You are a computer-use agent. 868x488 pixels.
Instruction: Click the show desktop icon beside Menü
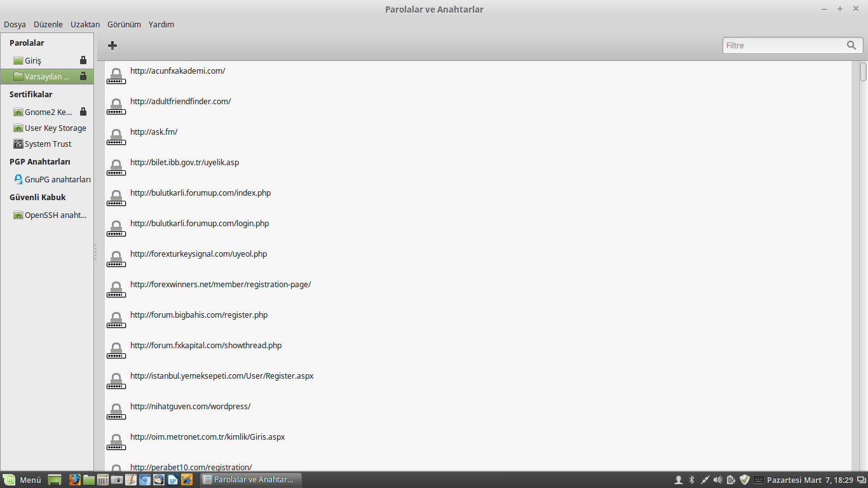pyautogui.click(x=55, y=480)
